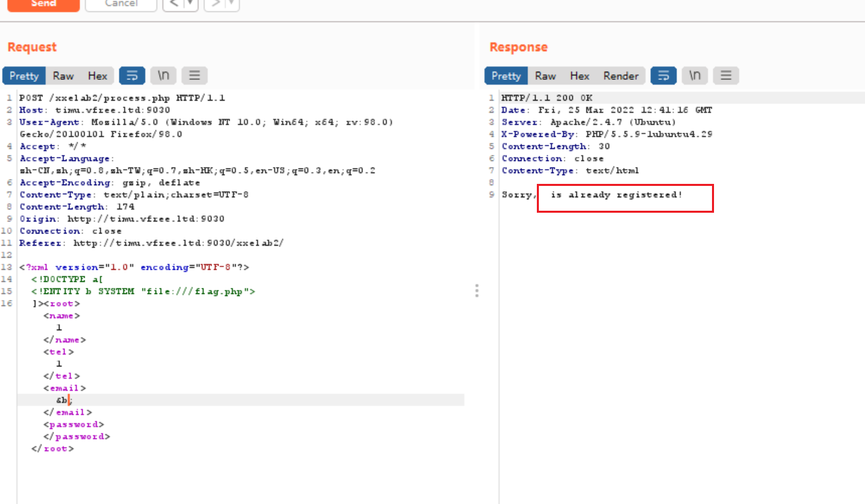Open history dropdown next to < arrow
This screenshot has height=504, width=865.
191,4
